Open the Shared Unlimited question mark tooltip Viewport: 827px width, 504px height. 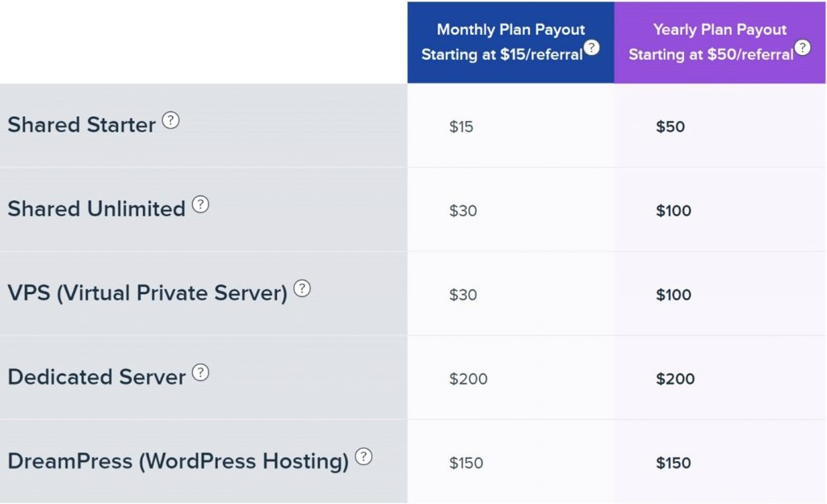[x=200, y=204]
